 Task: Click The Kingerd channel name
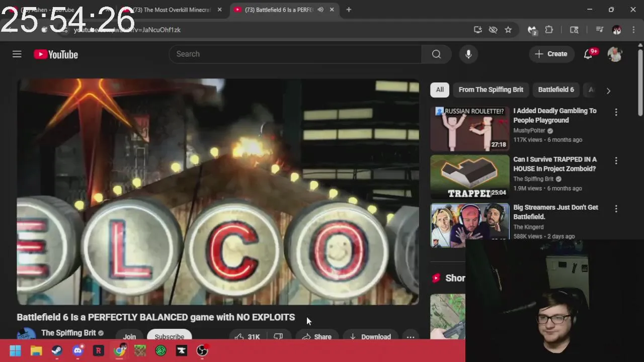pos(529,227)
